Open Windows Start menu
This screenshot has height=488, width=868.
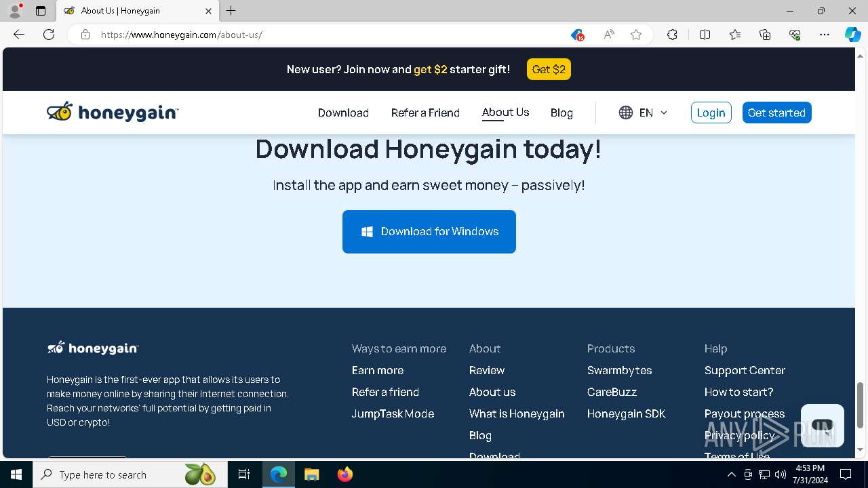(x=16, y=474)
